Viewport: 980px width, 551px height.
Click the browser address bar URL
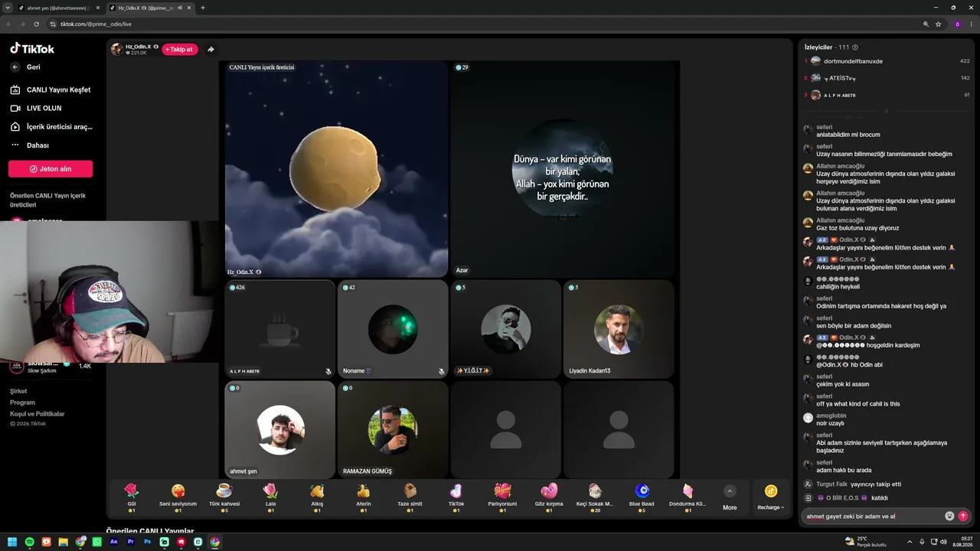[96, 24]
